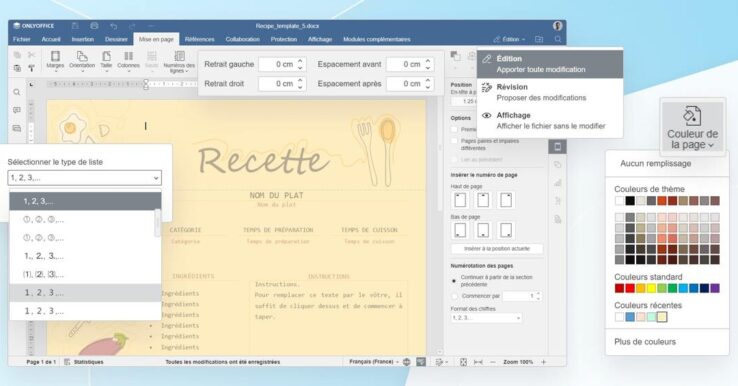Open shape settings icon in right sidebar
The height and width of the screenshot is (386, 738).
pos(558,165)
